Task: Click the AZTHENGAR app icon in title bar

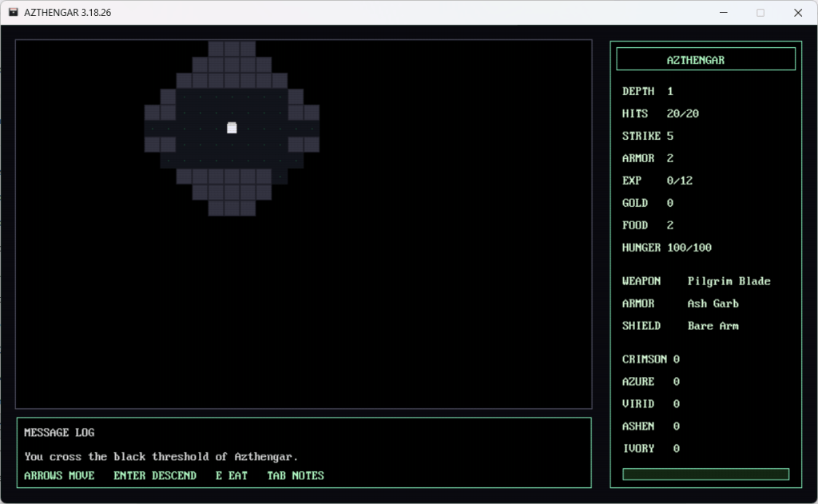Action: [14, 13]
